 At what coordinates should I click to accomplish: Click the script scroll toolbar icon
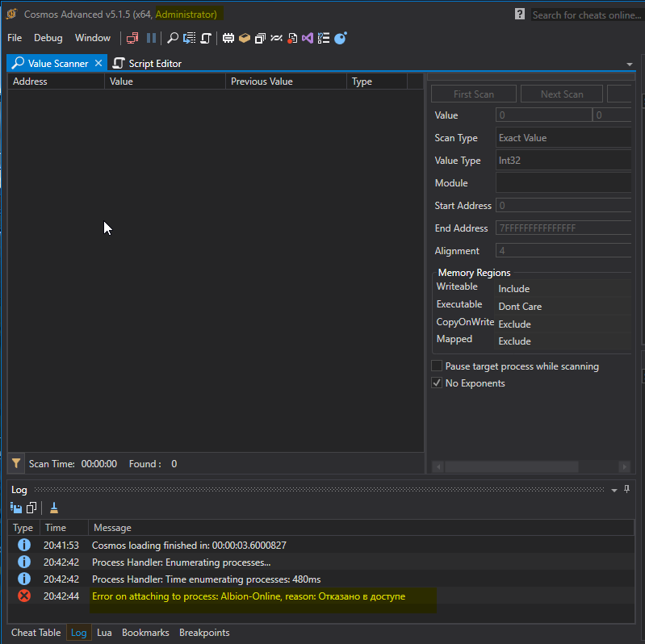coord(206,38)
